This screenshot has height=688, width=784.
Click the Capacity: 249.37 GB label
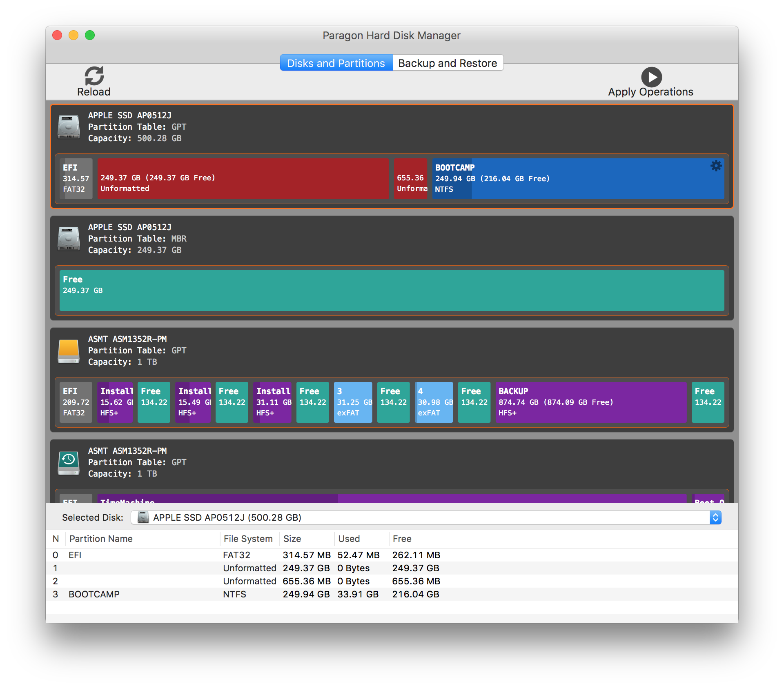[x=135, y=250]
